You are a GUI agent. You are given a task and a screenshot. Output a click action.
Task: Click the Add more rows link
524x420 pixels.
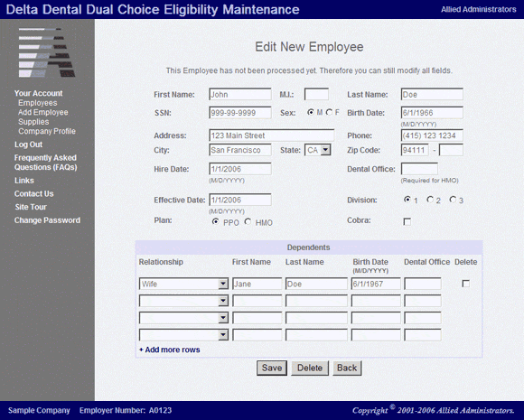click(170, 350)
